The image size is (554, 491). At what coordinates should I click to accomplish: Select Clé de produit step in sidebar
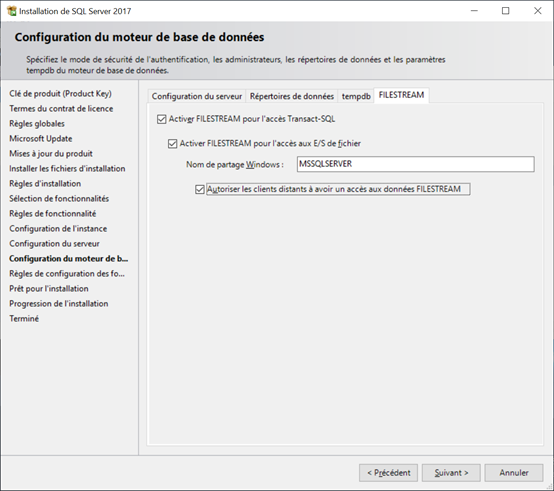pyautogui.click(x=60, y=94)
